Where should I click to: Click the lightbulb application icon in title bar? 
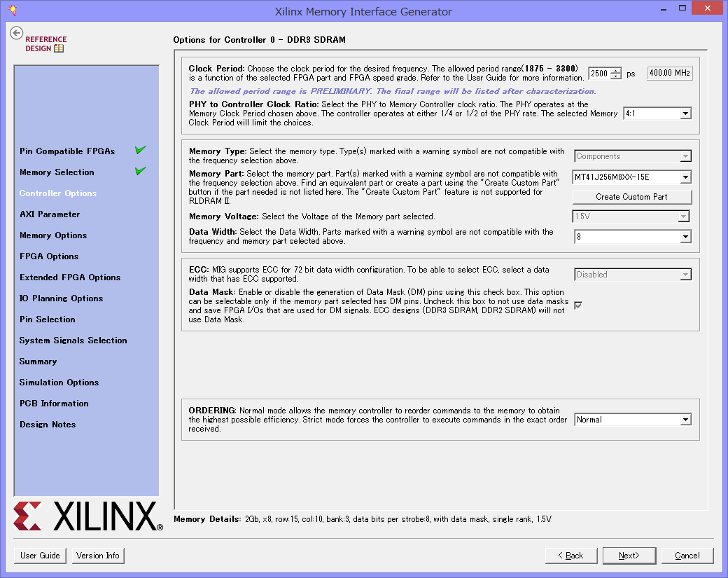point(12,11)
